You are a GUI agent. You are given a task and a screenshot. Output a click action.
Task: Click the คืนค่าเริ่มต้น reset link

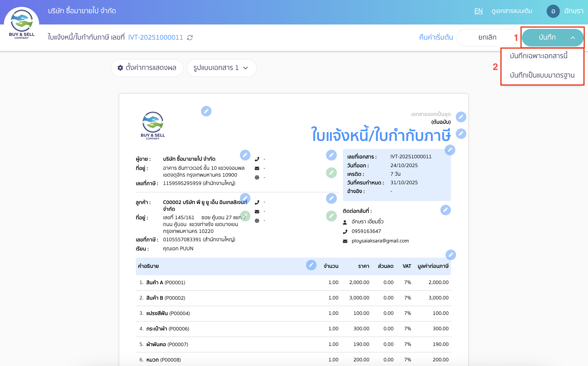(436, 37)
